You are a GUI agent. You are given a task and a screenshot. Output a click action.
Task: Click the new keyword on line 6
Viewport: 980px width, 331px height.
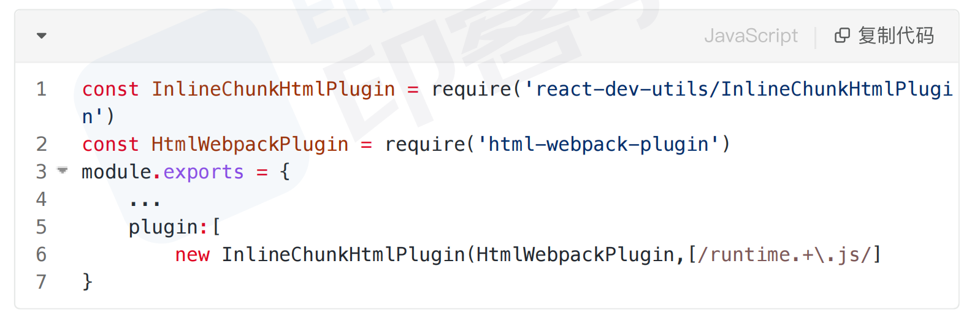tap(193, 255)
